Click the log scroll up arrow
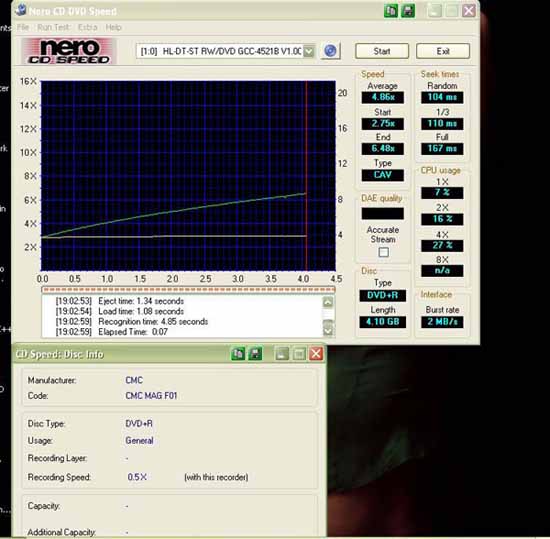Viewport: 550px width, 539px height. [x=328, y=302]
